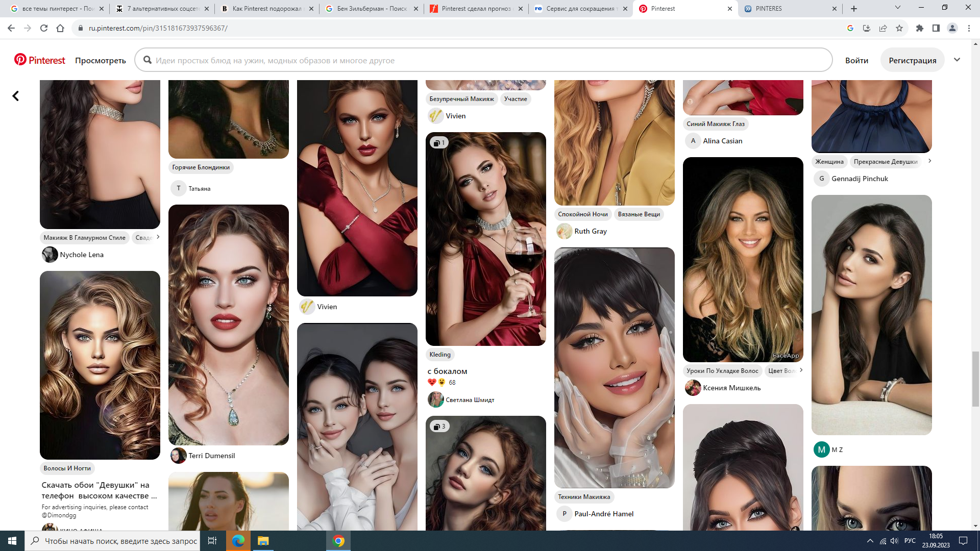Expand more tags after Цвет Волос
The height and width of the screenshot is (551, 980).
coord(801,370)
